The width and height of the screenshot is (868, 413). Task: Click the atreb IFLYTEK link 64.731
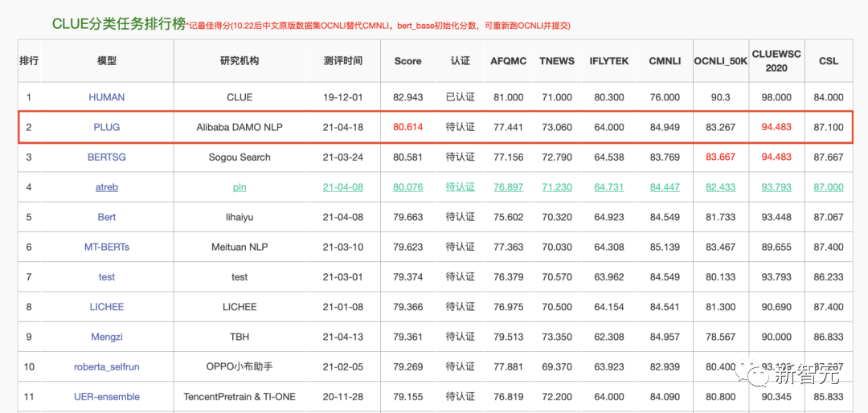pos(609,187)
